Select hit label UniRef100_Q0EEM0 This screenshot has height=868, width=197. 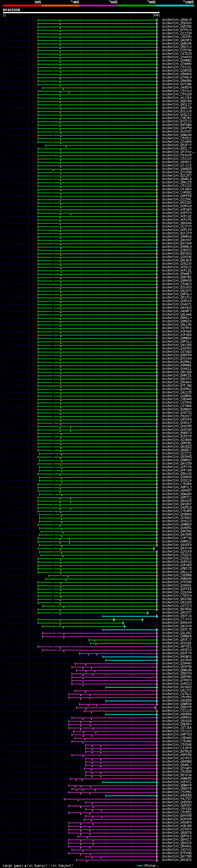tap(177, 802)
